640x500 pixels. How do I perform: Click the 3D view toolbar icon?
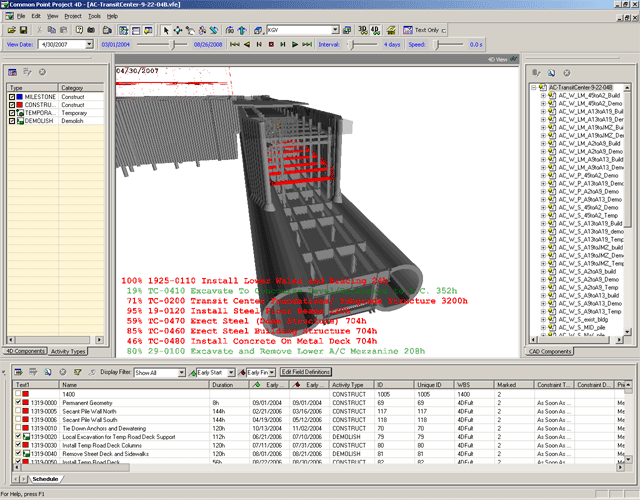pyautogui.click(x=362, y=30)
